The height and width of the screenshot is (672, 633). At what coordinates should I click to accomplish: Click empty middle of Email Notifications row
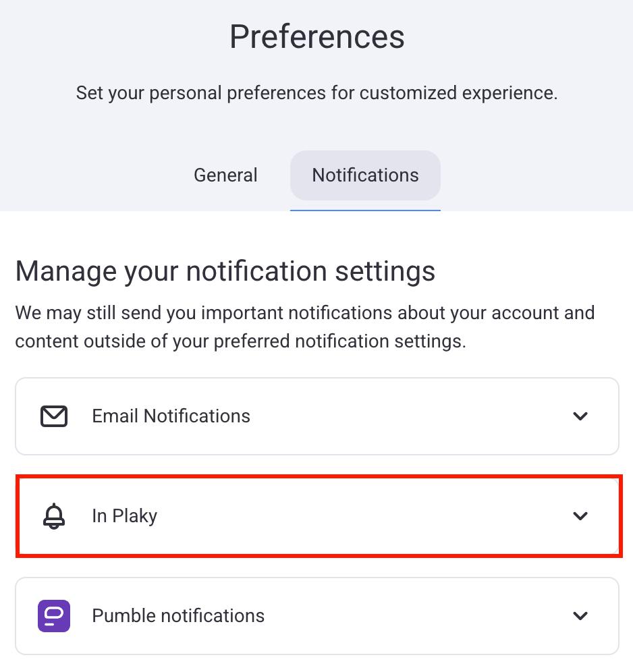(405, 416)
